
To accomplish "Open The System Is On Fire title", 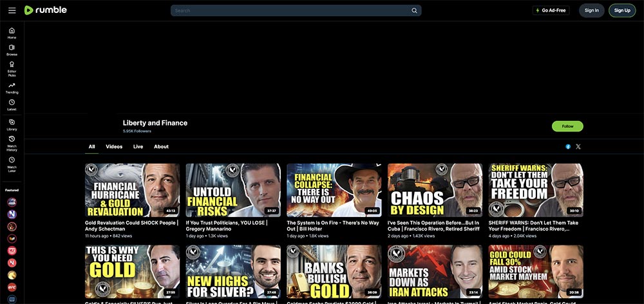I will 333,225.
